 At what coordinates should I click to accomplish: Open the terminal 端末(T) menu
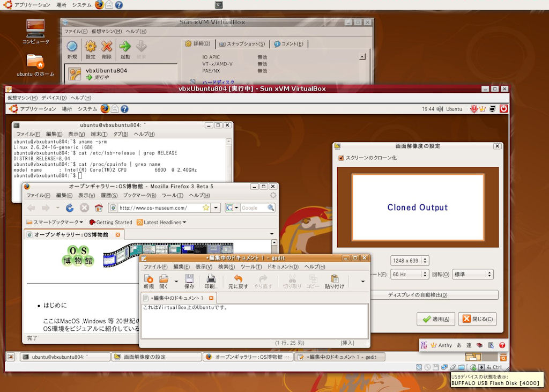99,134
